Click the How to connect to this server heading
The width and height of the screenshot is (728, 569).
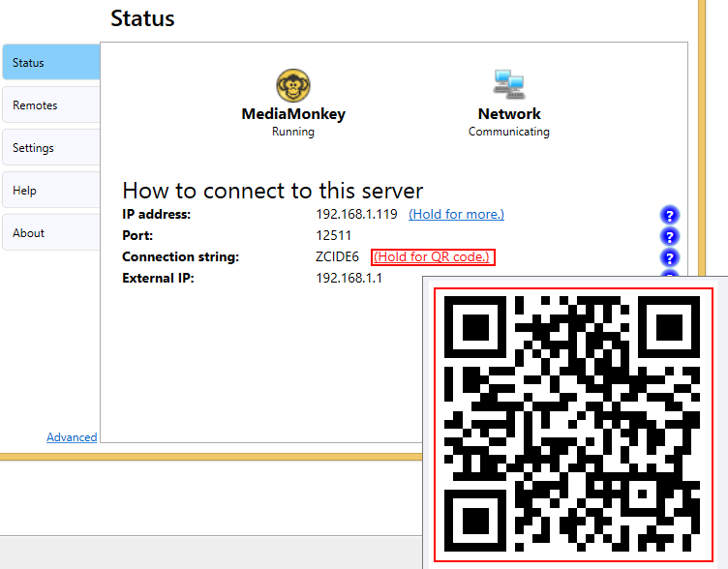(x=273, y=191)
